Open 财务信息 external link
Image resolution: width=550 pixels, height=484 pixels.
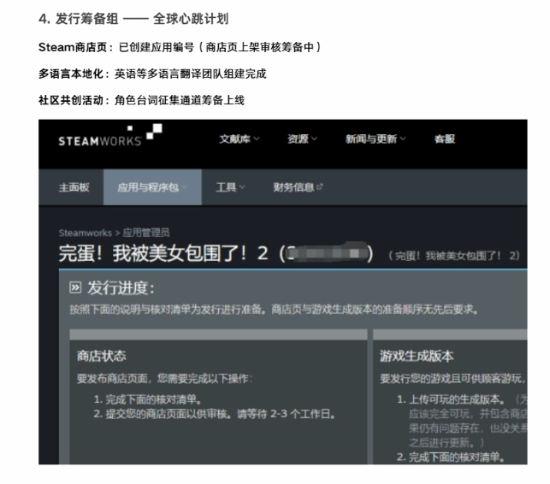point(297,187)
